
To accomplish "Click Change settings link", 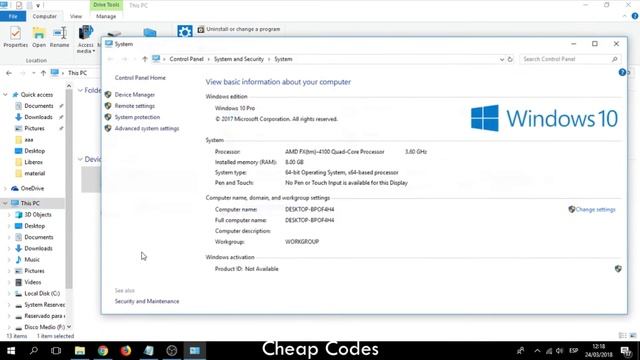I will pos(596,209).
